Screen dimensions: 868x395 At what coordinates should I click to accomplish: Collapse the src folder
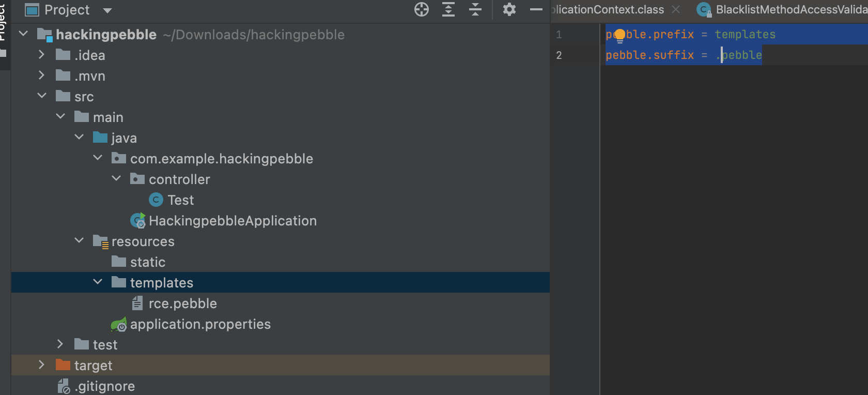click(x=42, y=96)
